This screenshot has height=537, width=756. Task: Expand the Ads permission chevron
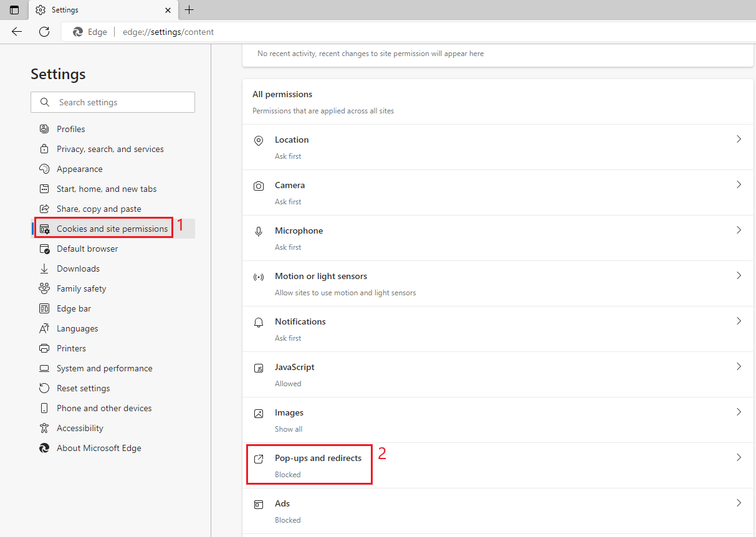(739, 503)
